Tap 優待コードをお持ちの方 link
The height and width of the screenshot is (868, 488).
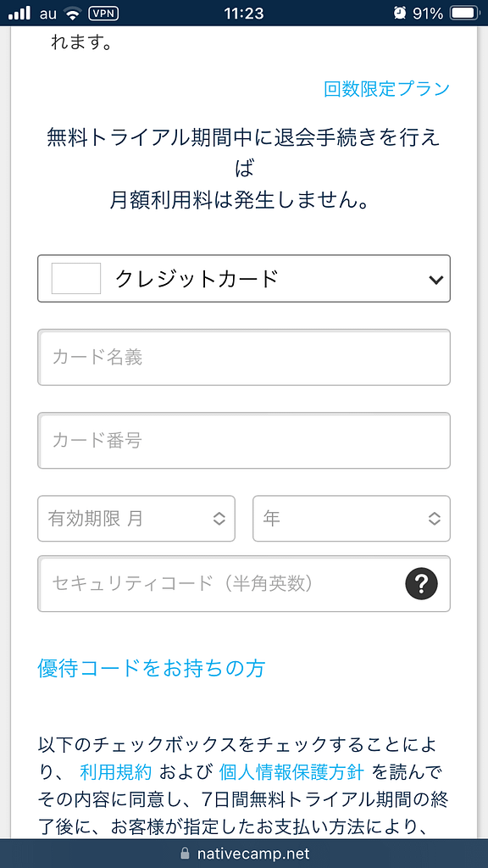tap(152, 670)
